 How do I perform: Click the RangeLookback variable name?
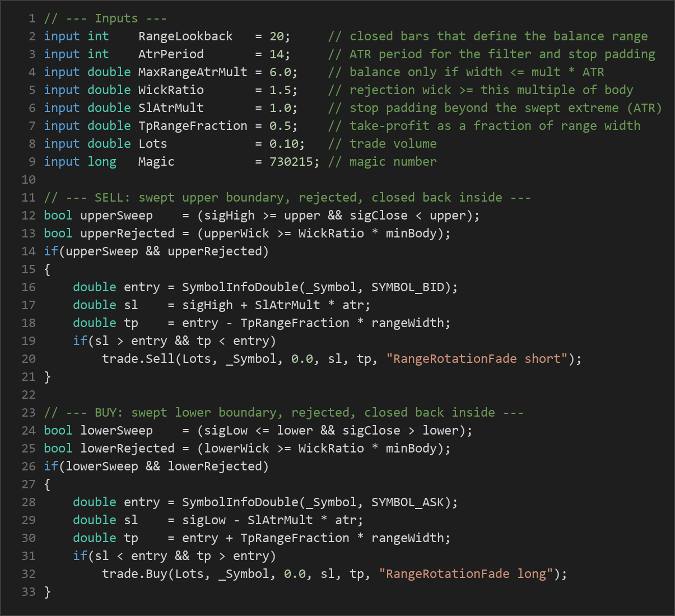[x=185, y=36]
